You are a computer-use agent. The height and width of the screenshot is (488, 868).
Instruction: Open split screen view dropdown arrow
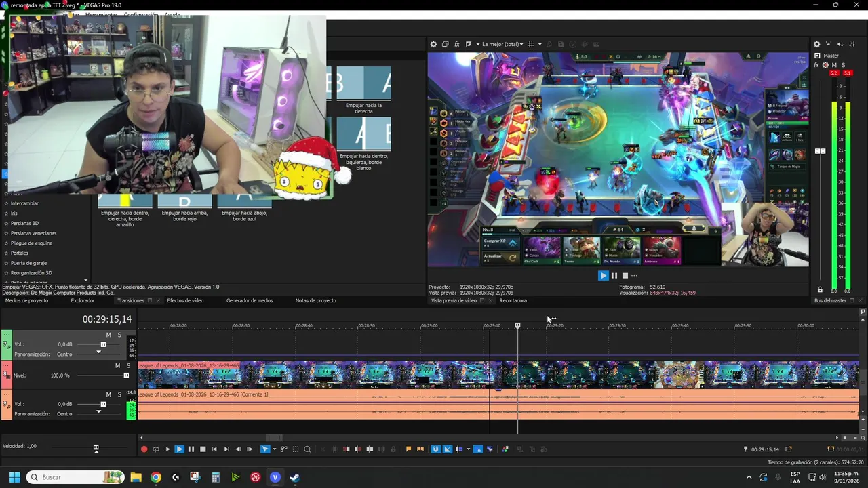click(477, 44)
